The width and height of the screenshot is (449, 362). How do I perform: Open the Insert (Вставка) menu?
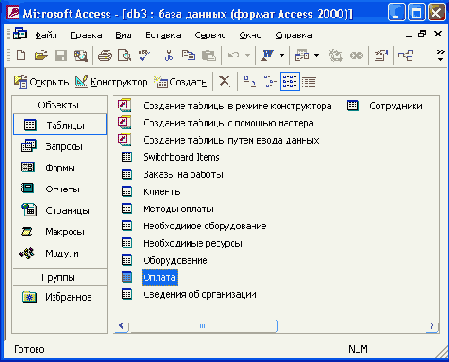pos(163,35)
